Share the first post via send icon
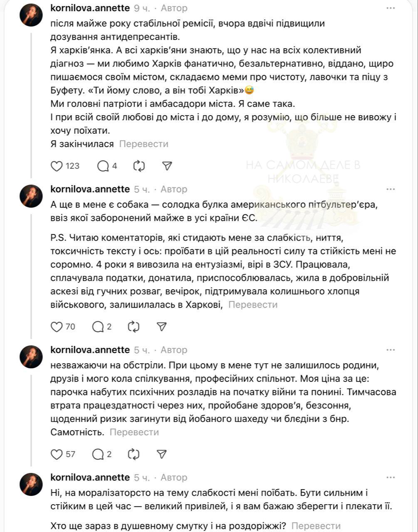Viewport: 418px width, 532px height. pos(166,166)
